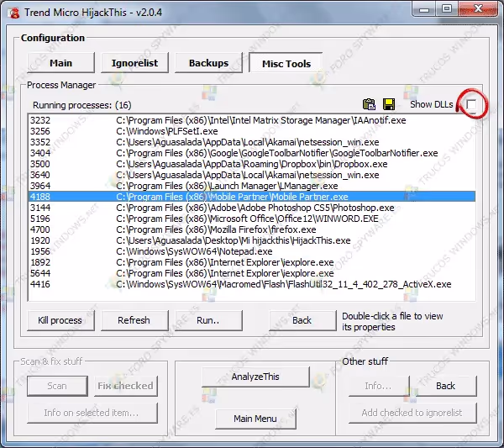Select process 4700 firefox.exe row
504x448 pixels.
pos(252,229)
